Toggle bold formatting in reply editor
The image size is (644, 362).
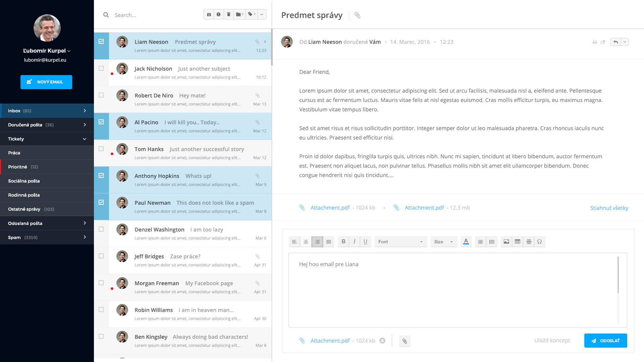click(x=343, y=242)
